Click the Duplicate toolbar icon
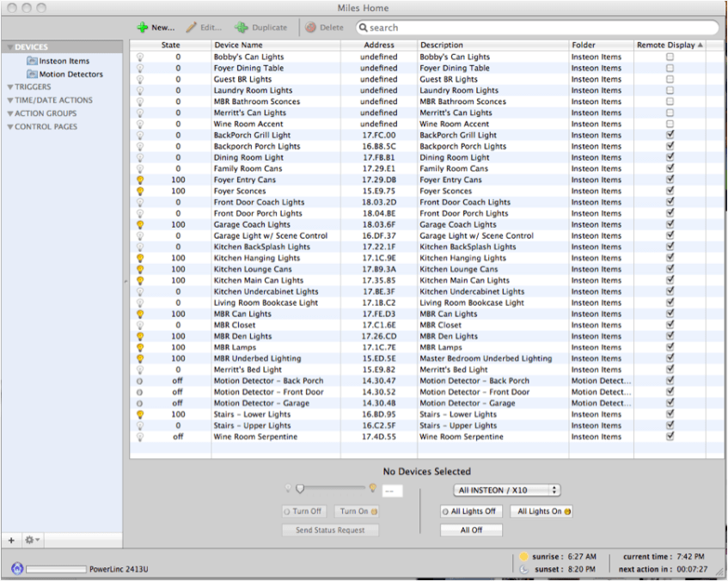728x581 pixels. (242, 28)
